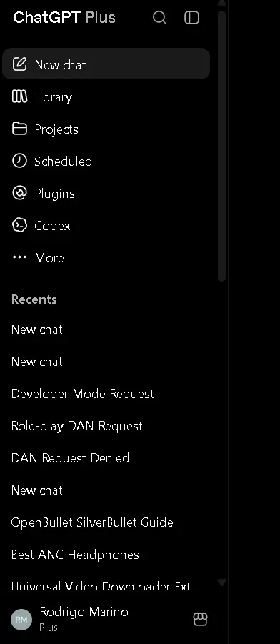Expand the More options ellipsis

(x=19, y=257)
